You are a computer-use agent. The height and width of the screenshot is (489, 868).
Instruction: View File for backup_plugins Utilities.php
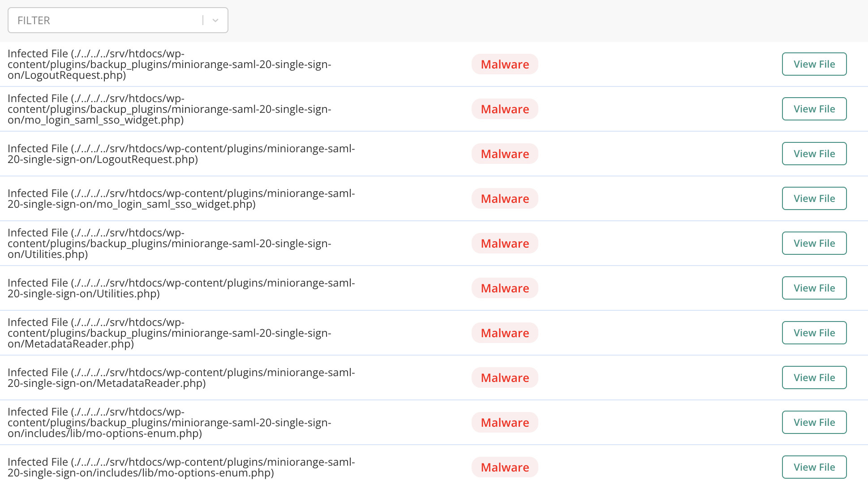pos(814,244)
